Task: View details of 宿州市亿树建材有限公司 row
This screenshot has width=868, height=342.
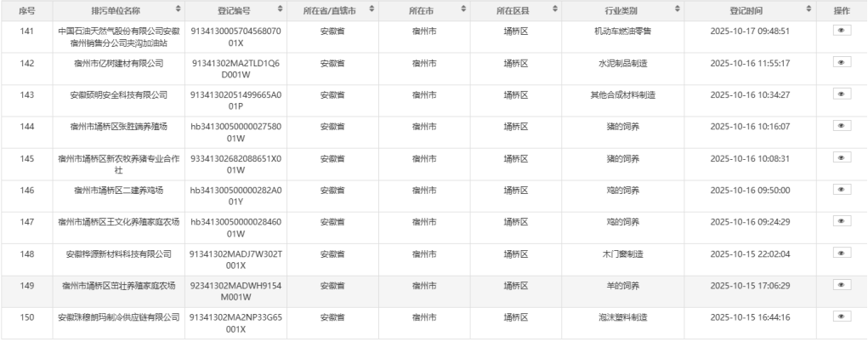Action: [842, 62]
